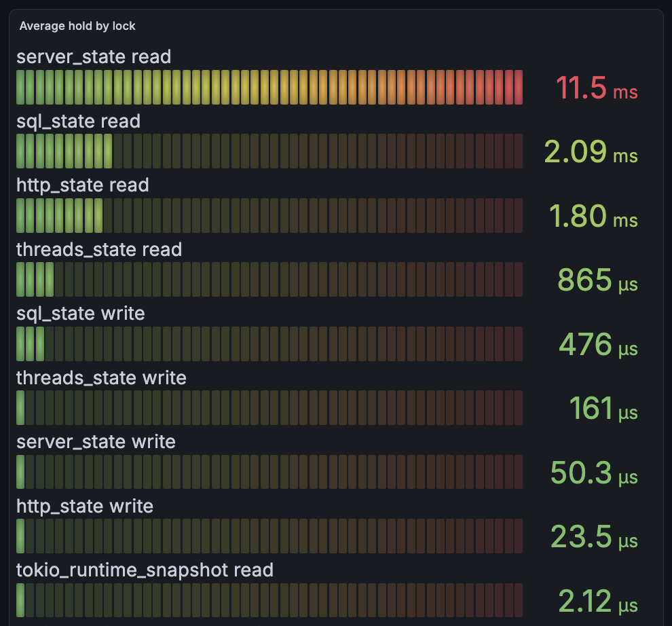Image resolution: width=672 pixels, height=626 pixels.
Task: Click the 476 µs value
Action: (598, 344)
